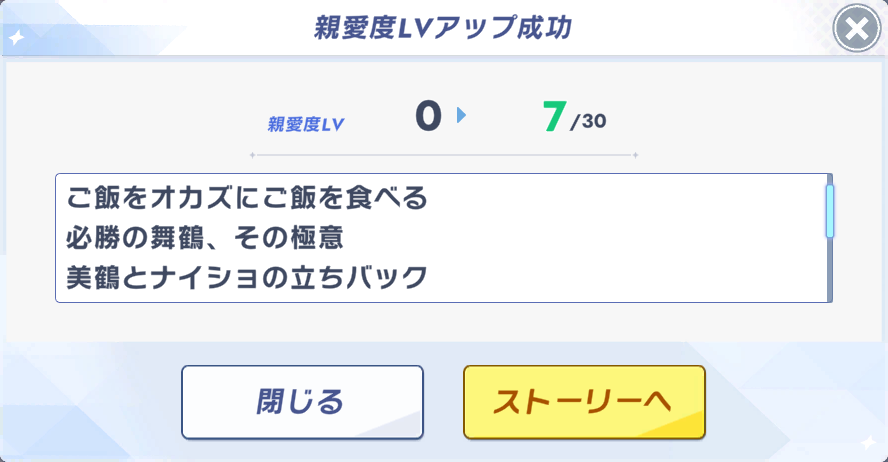Select story 美鶴とナイショの立ちバック
888x462 pixels.
coord(247,277)
